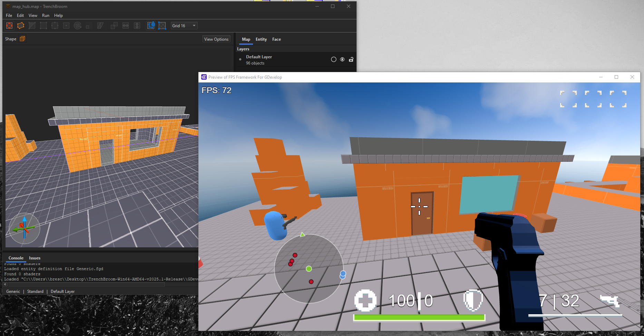Activate the Create Primitive Brush polygon tool

tap(21, 26)
